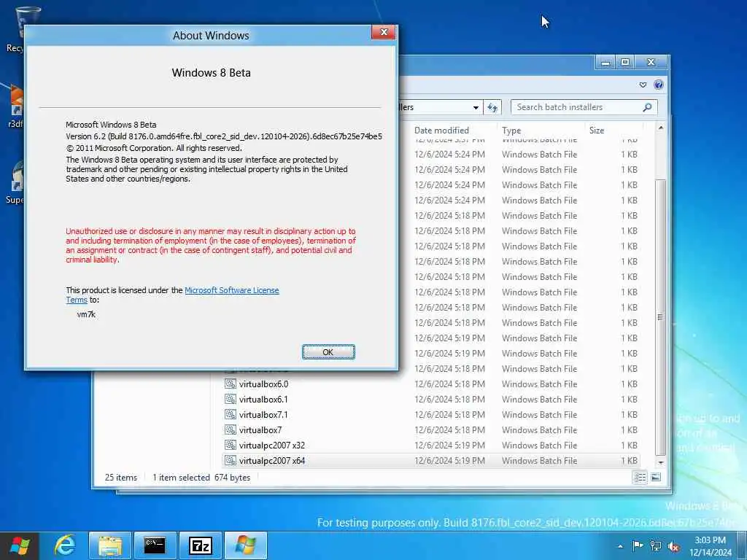Open the Microsoft Software License link
Screen dimensions: 747x560
point(231,290)
